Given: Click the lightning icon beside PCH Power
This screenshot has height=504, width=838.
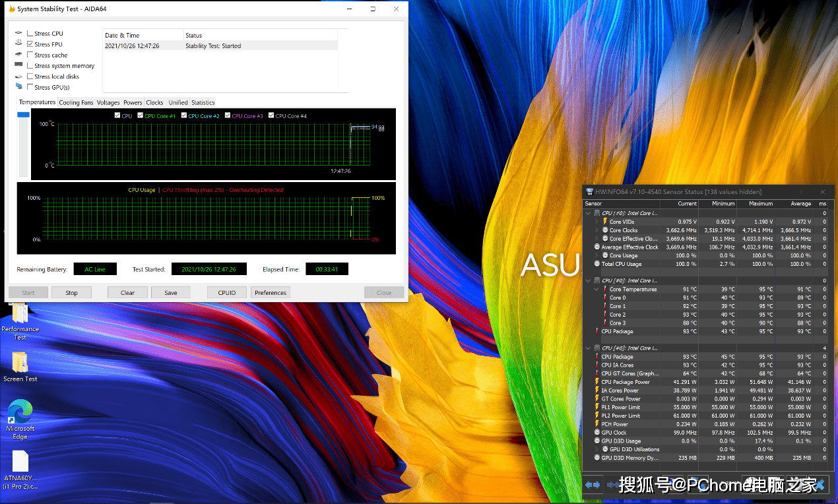Looking at the screenshot, I should (596, 424).
